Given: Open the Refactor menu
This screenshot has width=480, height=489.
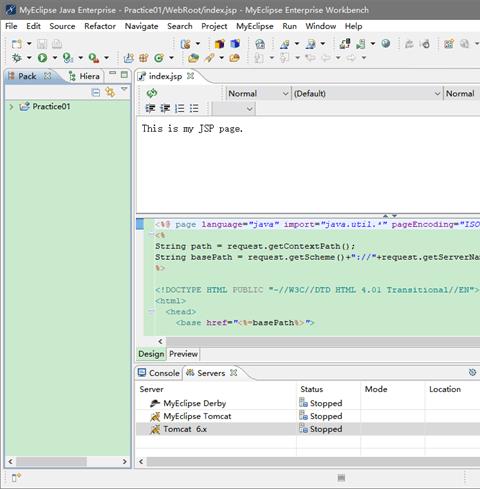Looking at the screenshot, I should (x=100, y=26).
